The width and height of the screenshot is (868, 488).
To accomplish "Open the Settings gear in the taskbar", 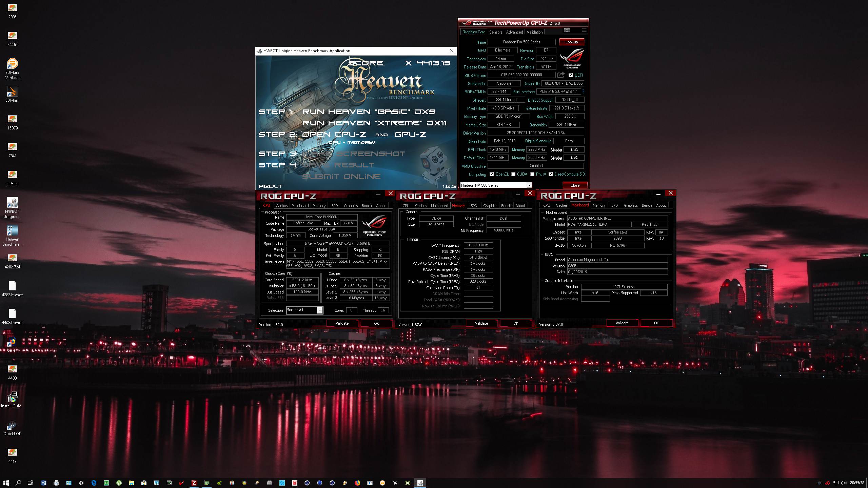I will point(81,483).
